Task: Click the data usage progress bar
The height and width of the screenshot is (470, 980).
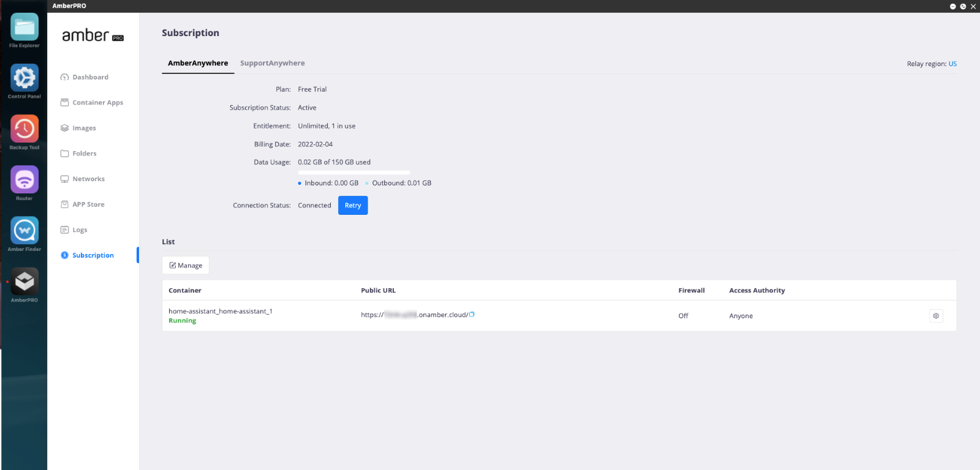Action: [354, 173]
